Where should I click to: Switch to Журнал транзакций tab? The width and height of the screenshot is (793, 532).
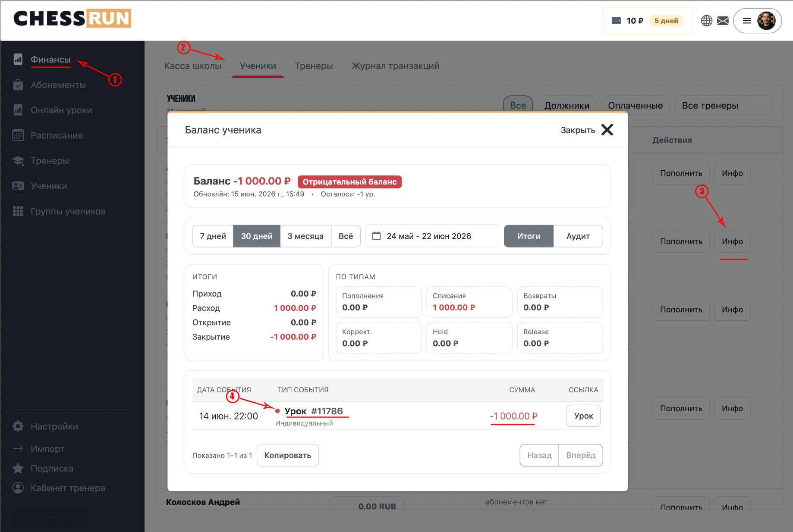(395, 66)
